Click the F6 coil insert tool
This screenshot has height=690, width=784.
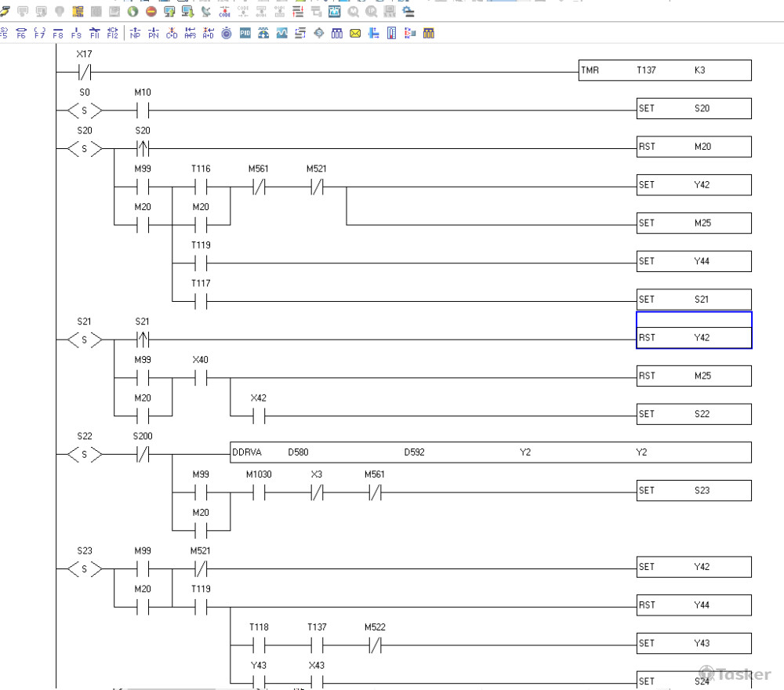pyautogui.click(x=20, y=34)
